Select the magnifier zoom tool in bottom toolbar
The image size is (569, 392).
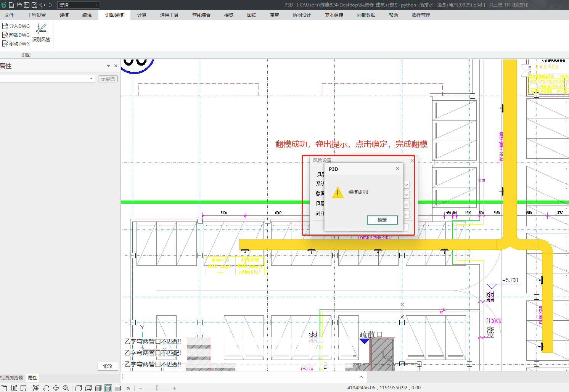[x=66, y=388]
